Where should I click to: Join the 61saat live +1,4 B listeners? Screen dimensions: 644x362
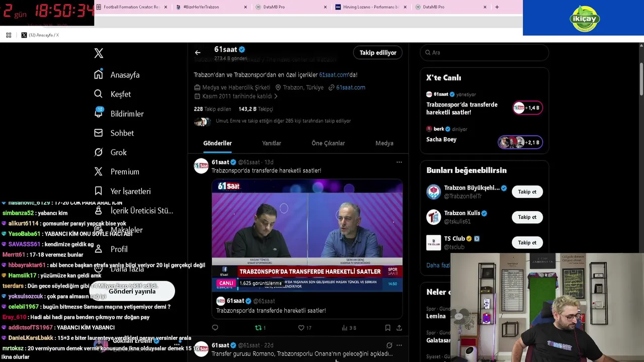point(527,108)
